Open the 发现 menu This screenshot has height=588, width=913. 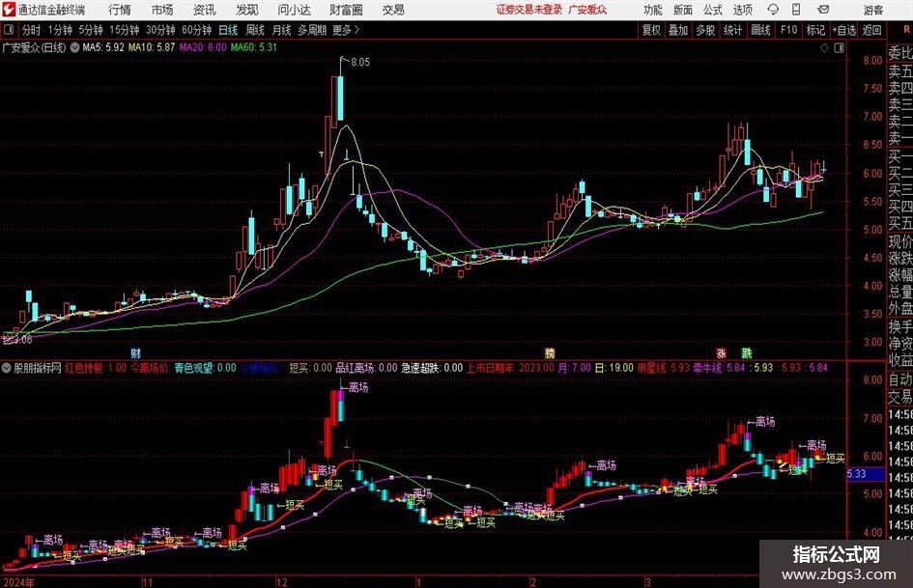247,10
